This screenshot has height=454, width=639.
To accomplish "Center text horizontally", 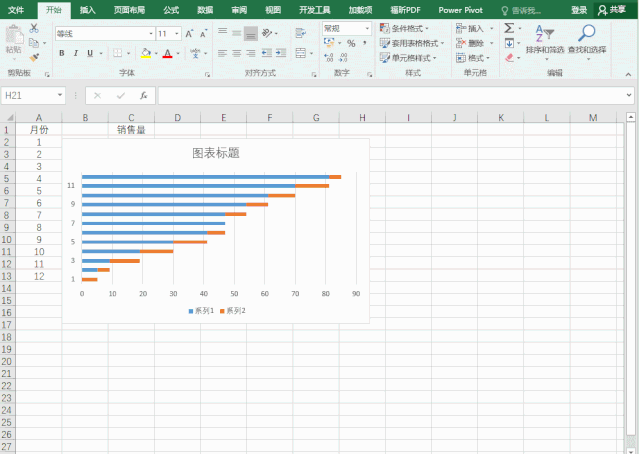I will coord(236,53).
